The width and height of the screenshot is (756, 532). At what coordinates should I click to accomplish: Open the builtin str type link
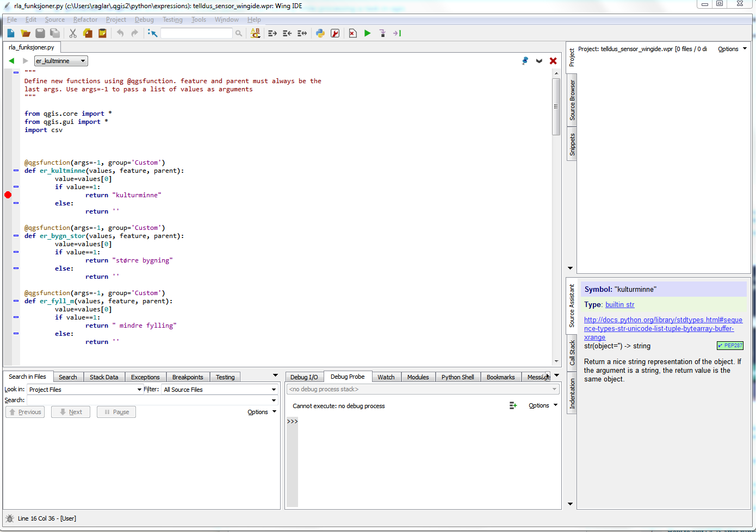(619, 305)
